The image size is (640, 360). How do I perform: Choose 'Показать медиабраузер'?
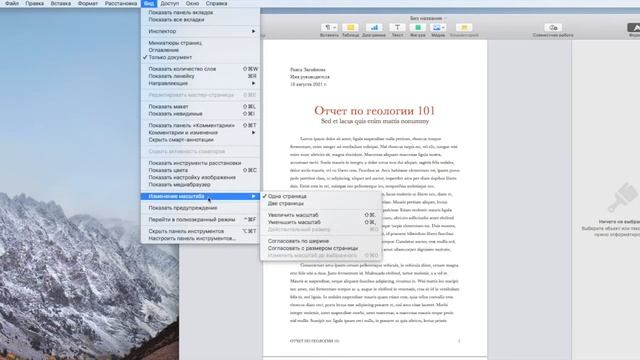(x=200, y=184)
